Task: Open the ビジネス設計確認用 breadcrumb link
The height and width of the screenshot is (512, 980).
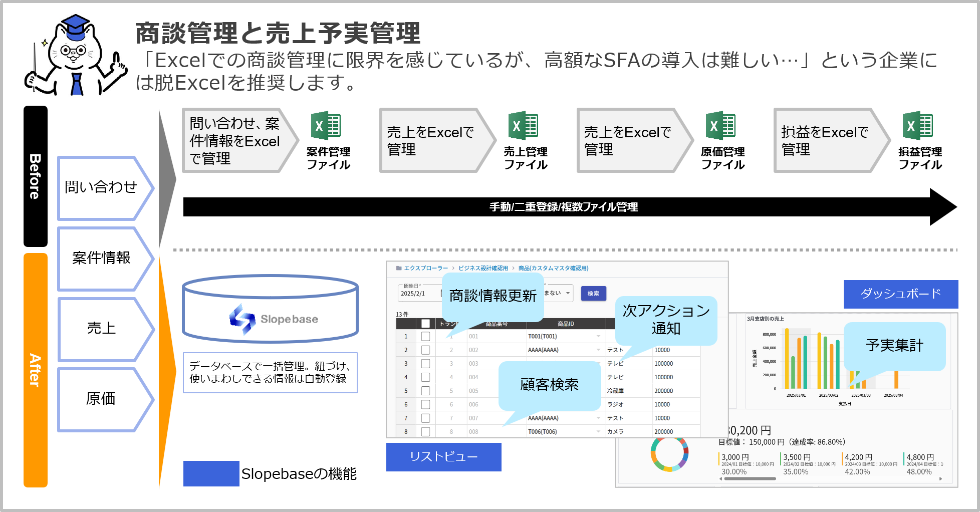Action: click(x=483, y=268)
